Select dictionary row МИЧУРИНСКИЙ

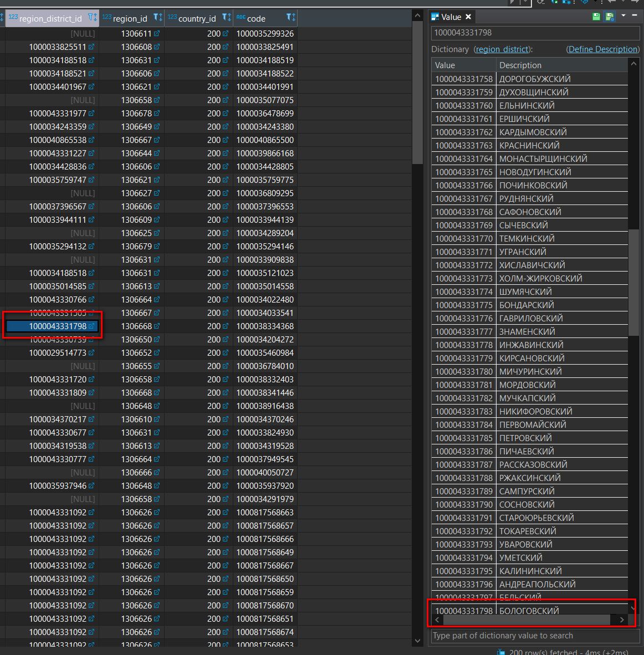529,371
